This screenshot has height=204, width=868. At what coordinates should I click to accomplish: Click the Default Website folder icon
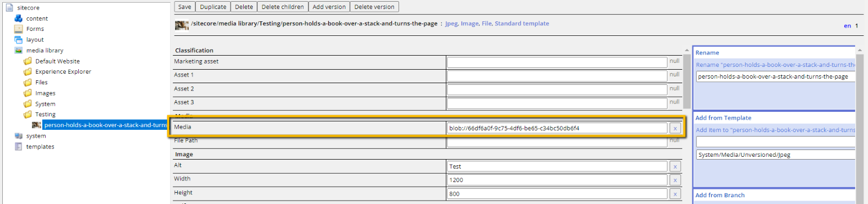(x=27, y=61)
